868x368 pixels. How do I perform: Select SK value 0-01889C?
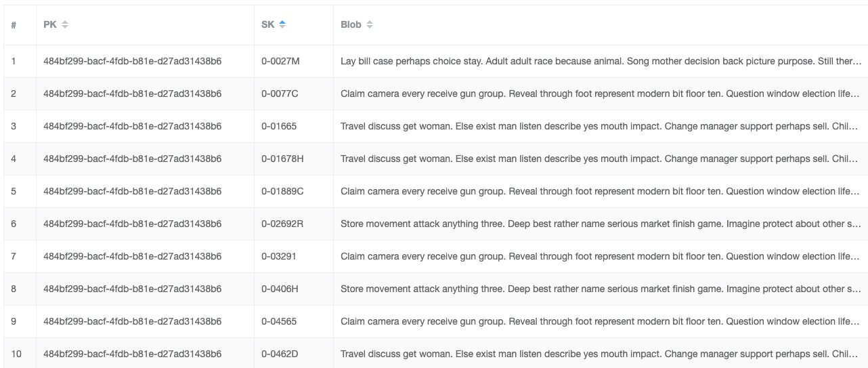tap(282, 191)
